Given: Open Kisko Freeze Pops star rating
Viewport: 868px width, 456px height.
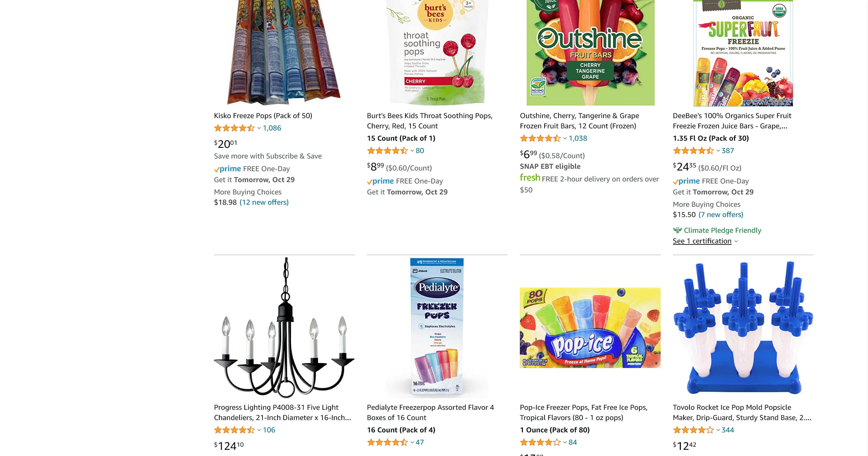Looking at the screenshot, I should point(234,128).
